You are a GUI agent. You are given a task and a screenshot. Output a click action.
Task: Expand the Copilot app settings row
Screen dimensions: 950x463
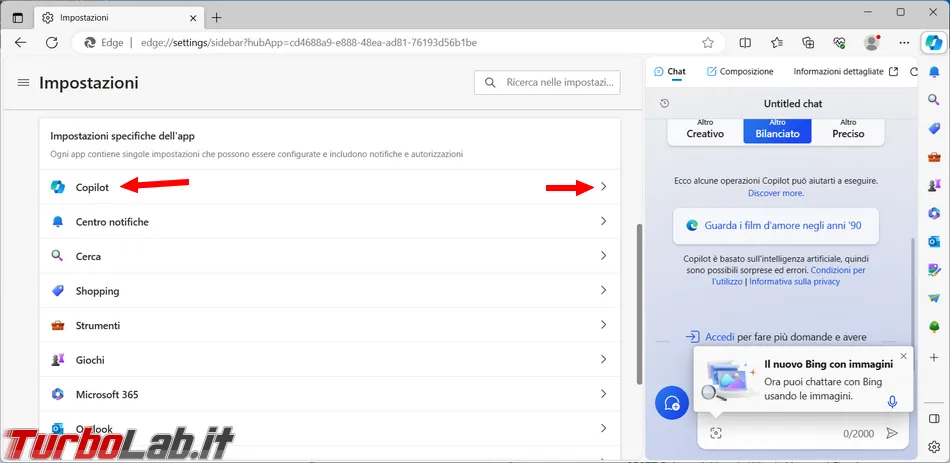[330, 187]
